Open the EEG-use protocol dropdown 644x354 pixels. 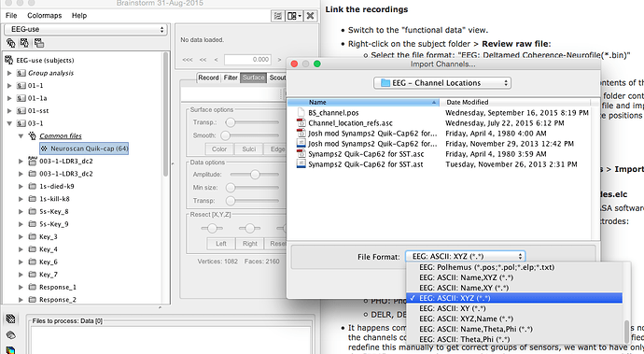pos(86,29)
